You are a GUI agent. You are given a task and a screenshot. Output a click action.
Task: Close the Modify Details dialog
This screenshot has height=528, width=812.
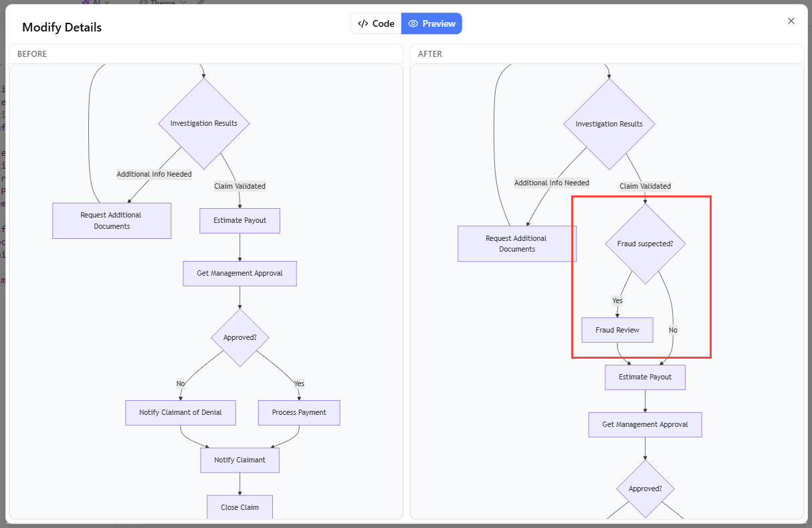791,21
